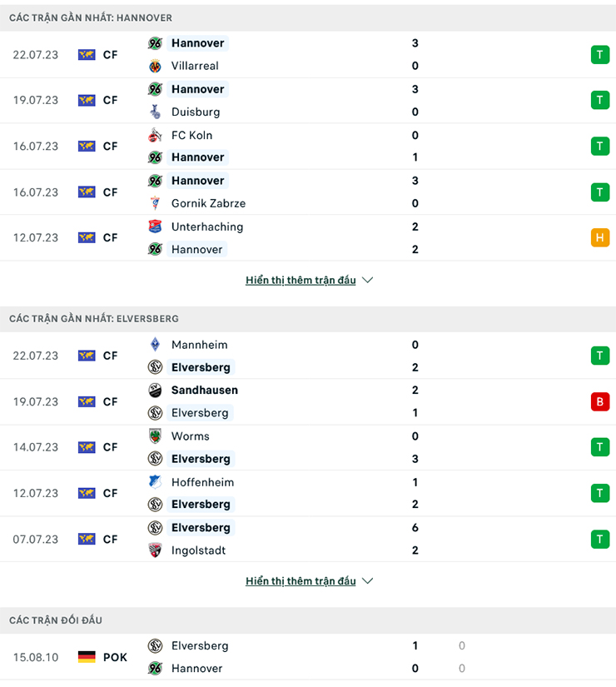Toggle the red B badge for Sandhausen match
This screenshot has height=687, width=616.
(x=600, y=401)
